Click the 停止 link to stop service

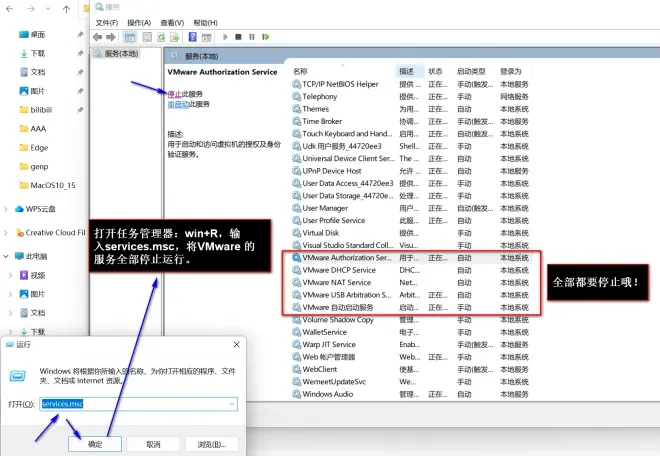point(174,94)
